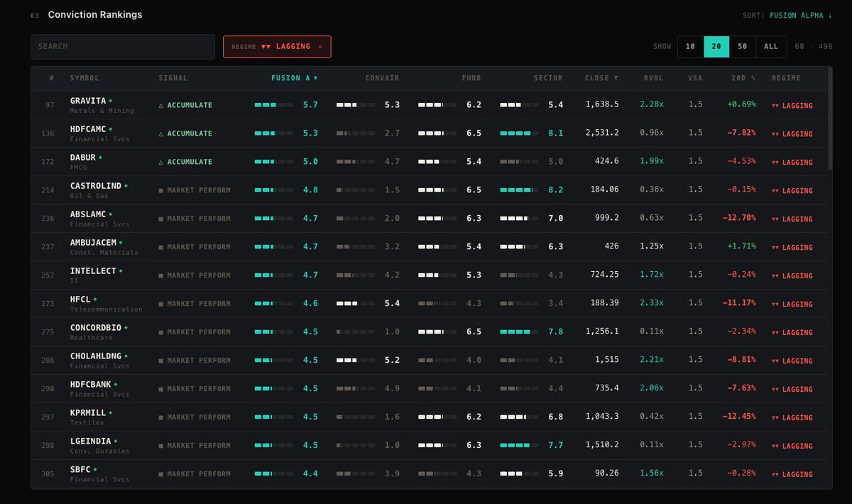Image resolution: width=852 pixels, height=504 pixels.
Task: Click ABSLAMC's Market Perform square icon
Action: point(161,219)
